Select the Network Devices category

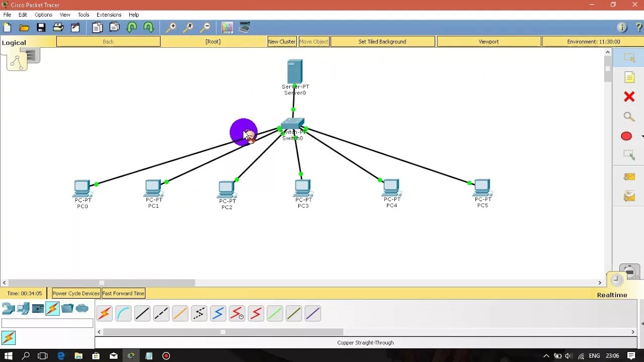pos(9,309)
